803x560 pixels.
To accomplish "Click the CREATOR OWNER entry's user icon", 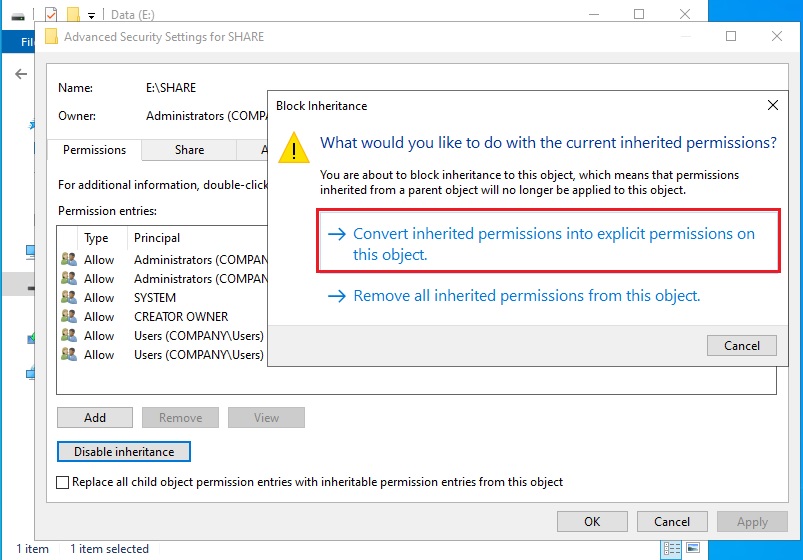I will [x=69, y=316].
